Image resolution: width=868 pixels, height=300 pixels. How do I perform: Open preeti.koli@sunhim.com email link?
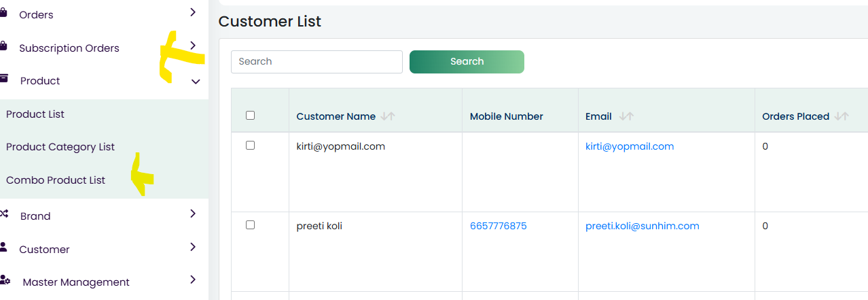tap(642, 226)
